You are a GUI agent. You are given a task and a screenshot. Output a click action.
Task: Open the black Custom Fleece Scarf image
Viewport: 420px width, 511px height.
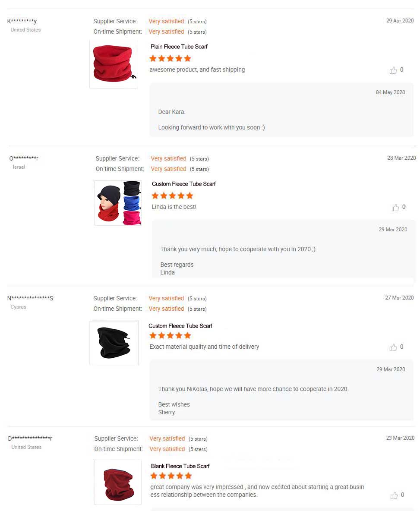point(114,343)
